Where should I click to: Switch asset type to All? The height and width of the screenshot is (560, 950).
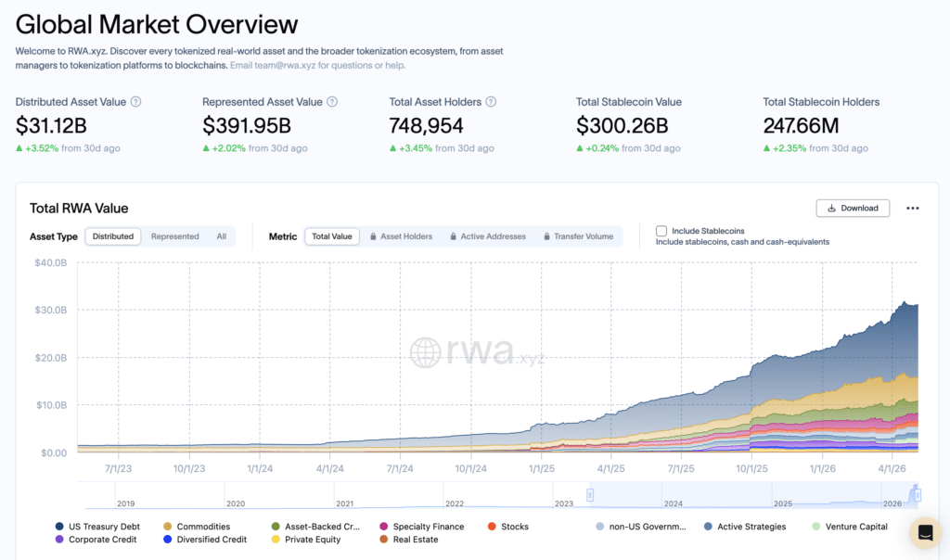(x=222, y=236)
